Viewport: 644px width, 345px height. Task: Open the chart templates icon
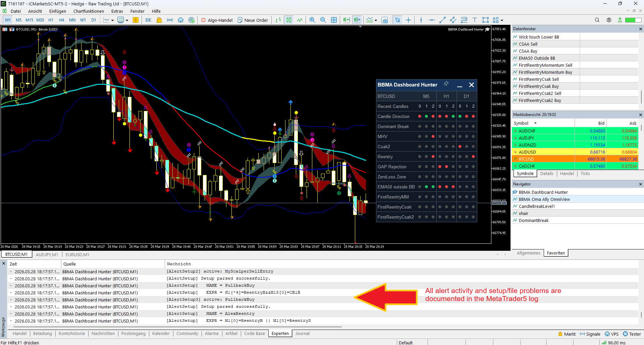click(121, 20)
